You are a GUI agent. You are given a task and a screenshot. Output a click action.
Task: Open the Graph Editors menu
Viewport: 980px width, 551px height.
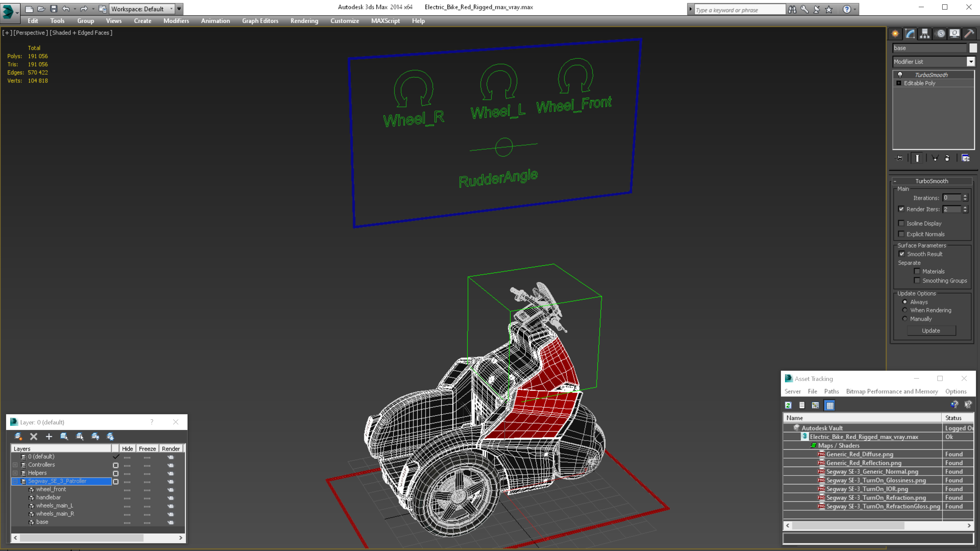260,21
